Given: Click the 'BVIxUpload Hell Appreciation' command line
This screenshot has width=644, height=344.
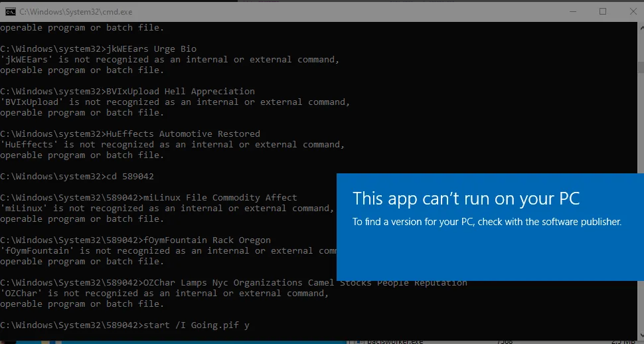Looking at the screenshot, I should pos(127,91).
